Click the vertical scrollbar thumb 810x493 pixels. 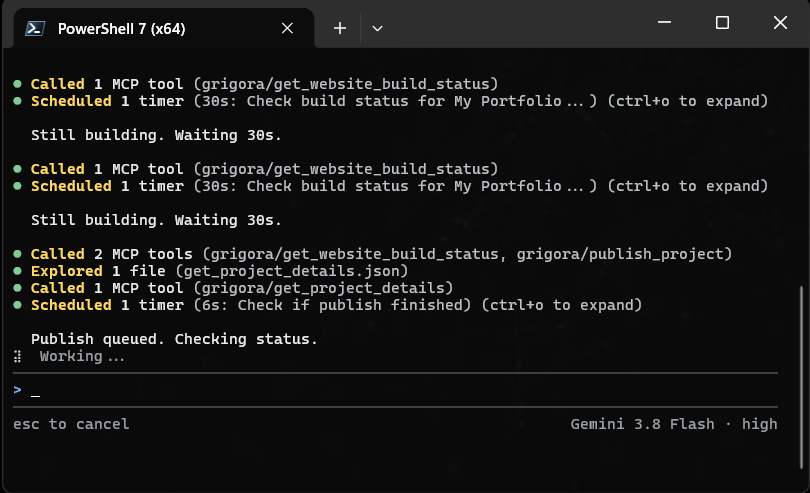point(802,377)
